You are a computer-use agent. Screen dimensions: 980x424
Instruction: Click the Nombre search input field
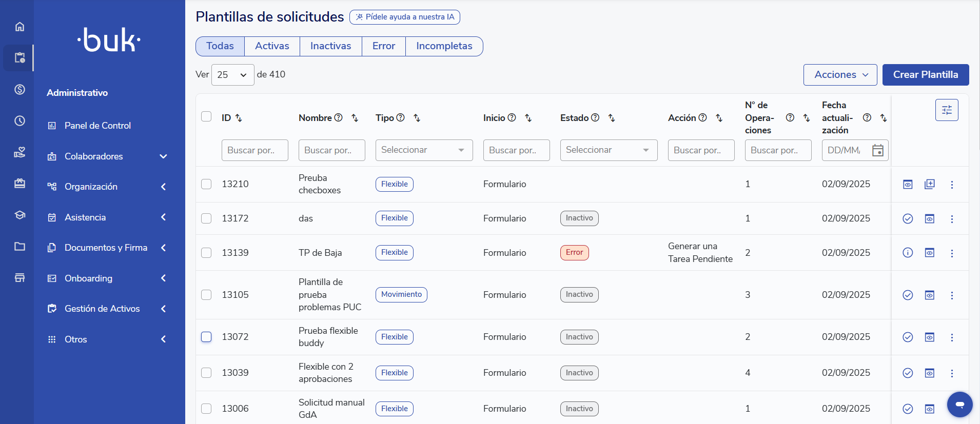coord(331,150)
